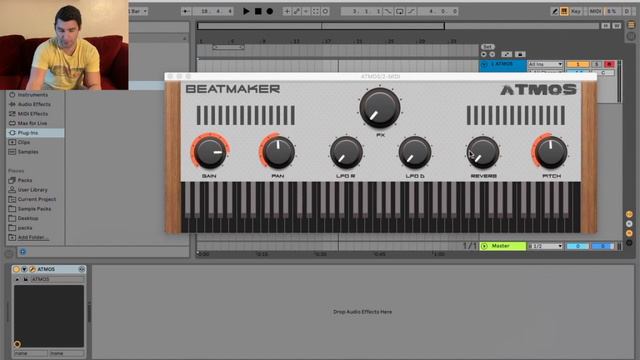Open Desktop folder in browser
This screenshot has width=640, height=360.
click(x=28, y=218)
